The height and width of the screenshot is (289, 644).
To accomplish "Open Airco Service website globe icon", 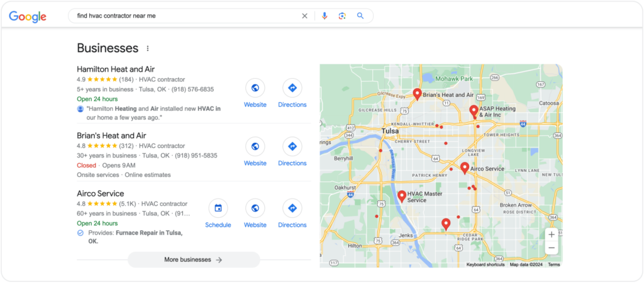I will [x=255, y=208].
